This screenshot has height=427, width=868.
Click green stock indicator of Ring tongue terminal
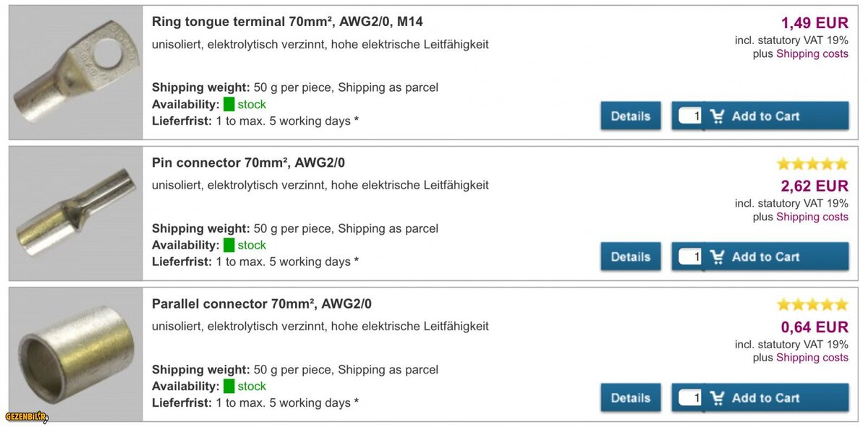tap(229, 104)
